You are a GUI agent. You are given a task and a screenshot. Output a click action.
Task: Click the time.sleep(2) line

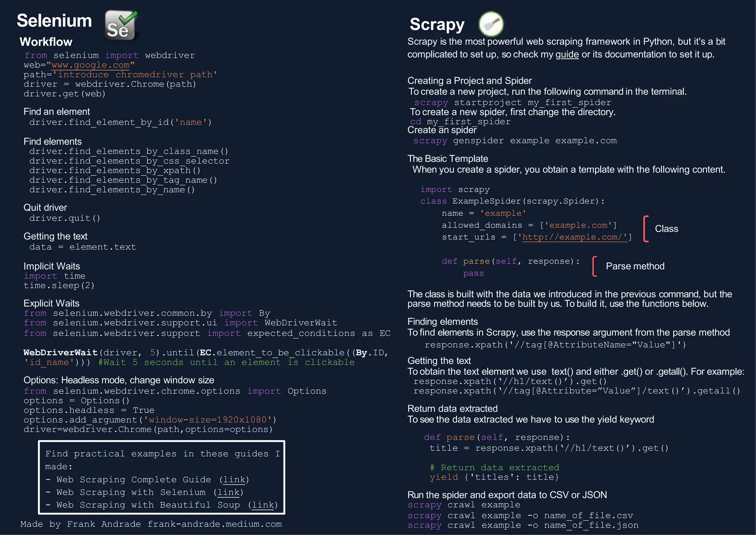click(x=59, y=286)
